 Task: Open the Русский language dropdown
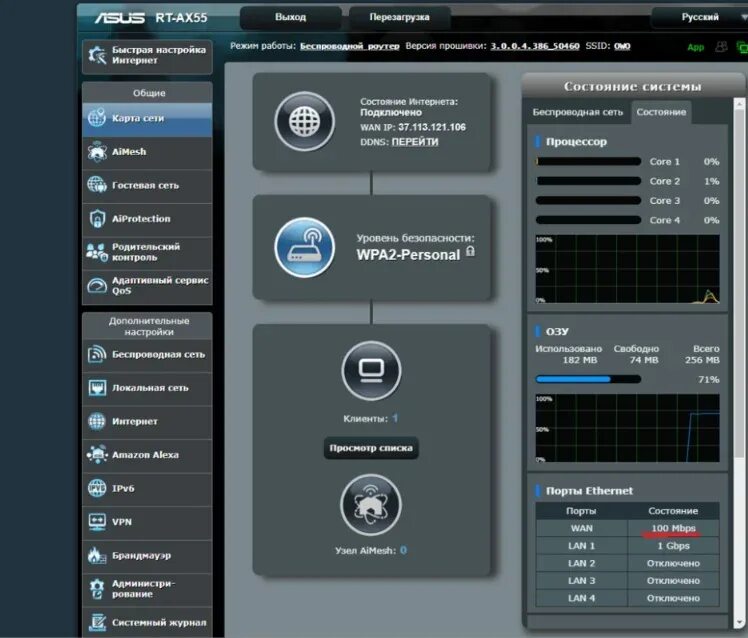(699, 17)
